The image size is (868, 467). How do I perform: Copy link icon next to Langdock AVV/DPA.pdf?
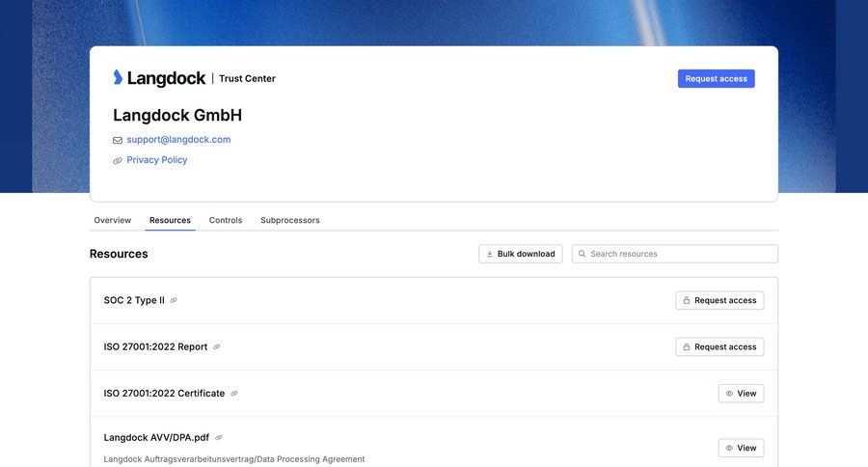219,438
